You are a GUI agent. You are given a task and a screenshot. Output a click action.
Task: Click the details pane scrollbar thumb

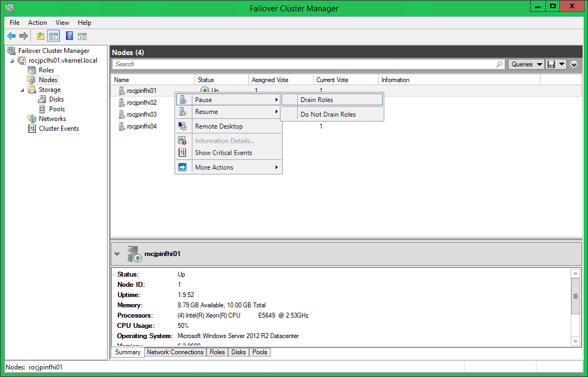coord(575,297)
